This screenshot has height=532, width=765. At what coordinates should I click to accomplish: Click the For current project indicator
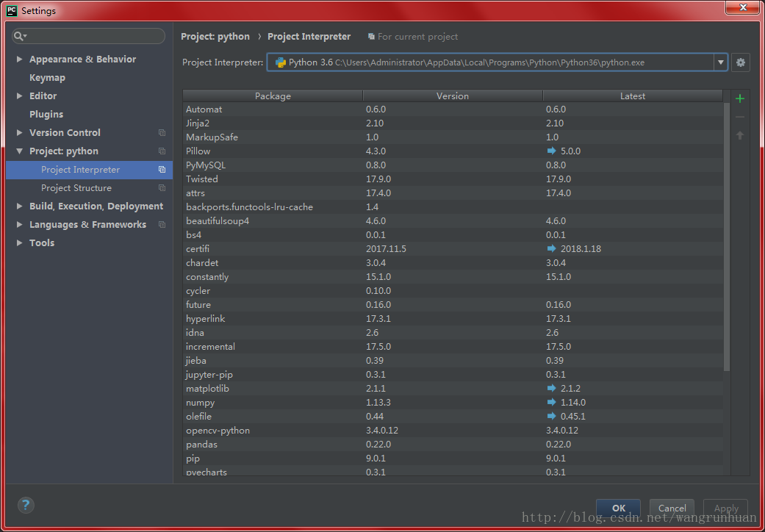(413, 37)
